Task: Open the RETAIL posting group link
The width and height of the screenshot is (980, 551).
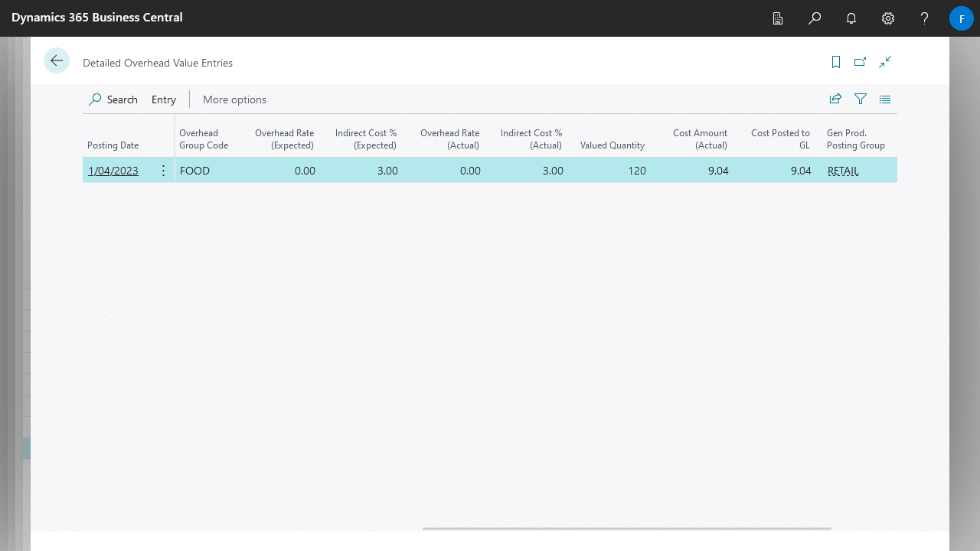Action: (843, 171)
